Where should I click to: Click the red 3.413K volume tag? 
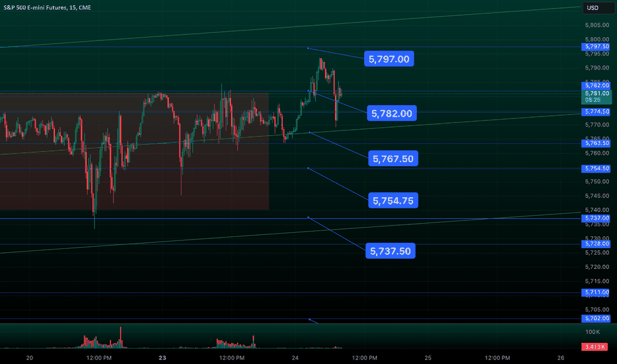(x=594, y=347)
